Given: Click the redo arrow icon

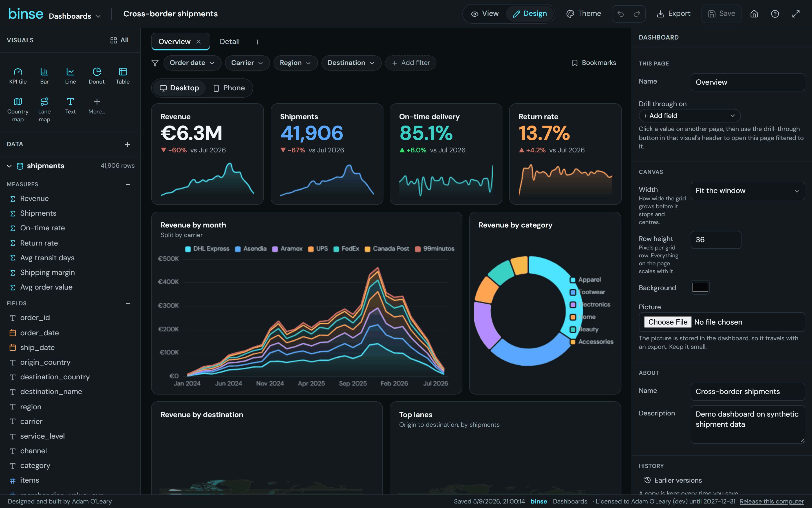Looking at the screenshot, I should point(637,14).
